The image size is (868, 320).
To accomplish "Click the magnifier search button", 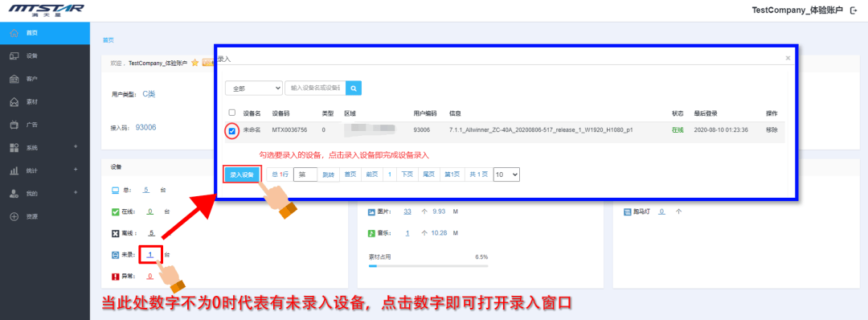I will pyautogui.click(x=354, y=88).
